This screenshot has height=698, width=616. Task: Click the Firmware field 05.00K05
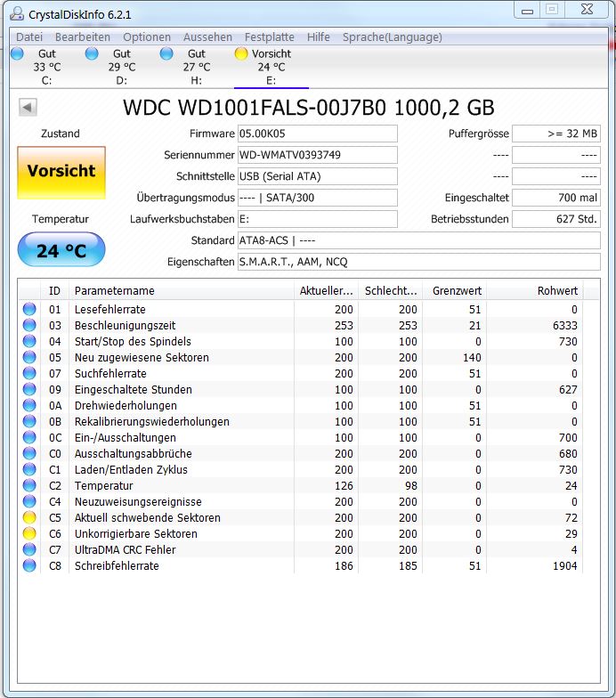[x=317, y=134]
